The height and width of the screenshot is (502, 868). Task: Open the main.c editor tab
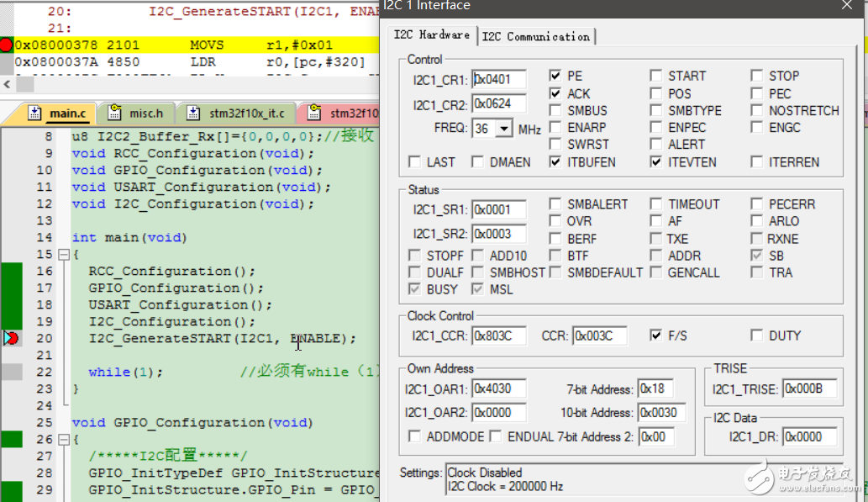click(x=59, y=113)
